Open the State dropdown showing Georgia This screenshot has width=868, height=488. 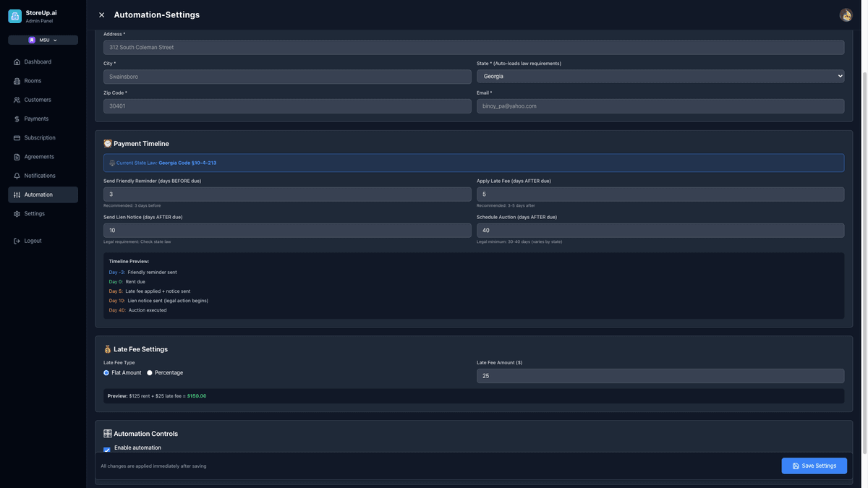point(660,76)
